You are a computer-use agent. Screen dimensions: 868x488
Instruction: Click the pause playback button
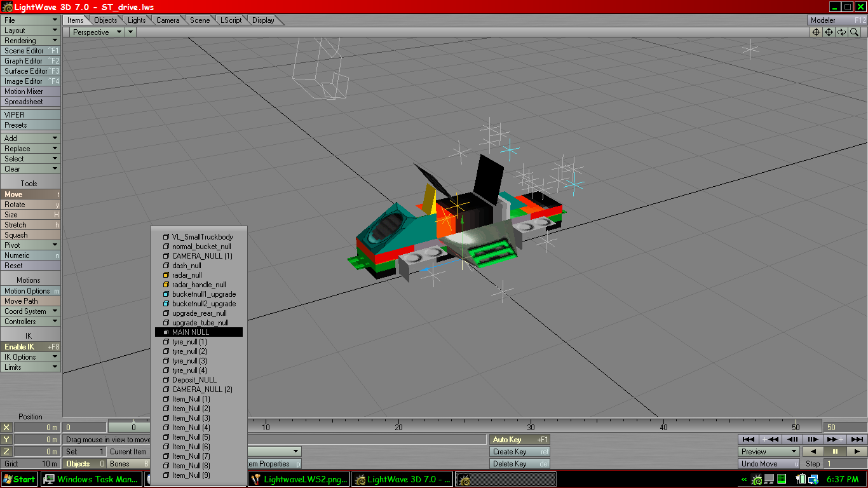(835, 451)
